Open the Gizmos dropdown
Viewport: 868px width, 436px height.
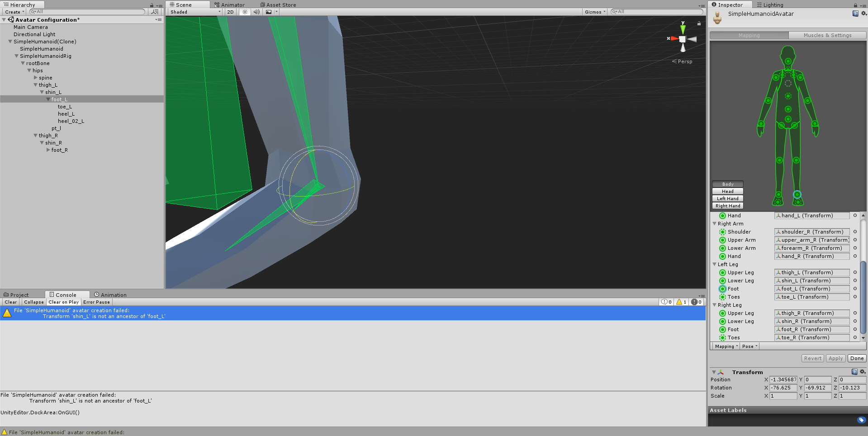coord(595,12)
